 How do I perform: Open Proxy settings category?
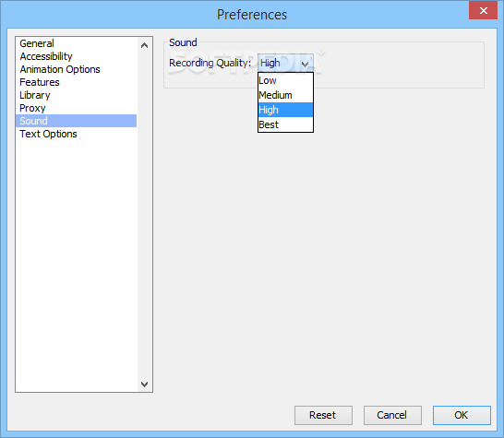tap(77, 108)
